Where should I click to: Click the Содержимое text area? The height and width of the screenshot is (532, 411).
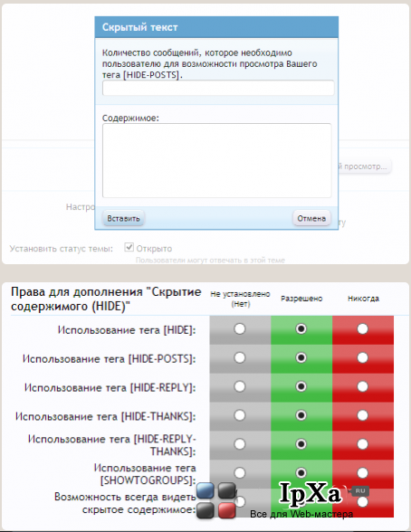tap(217, 160)
